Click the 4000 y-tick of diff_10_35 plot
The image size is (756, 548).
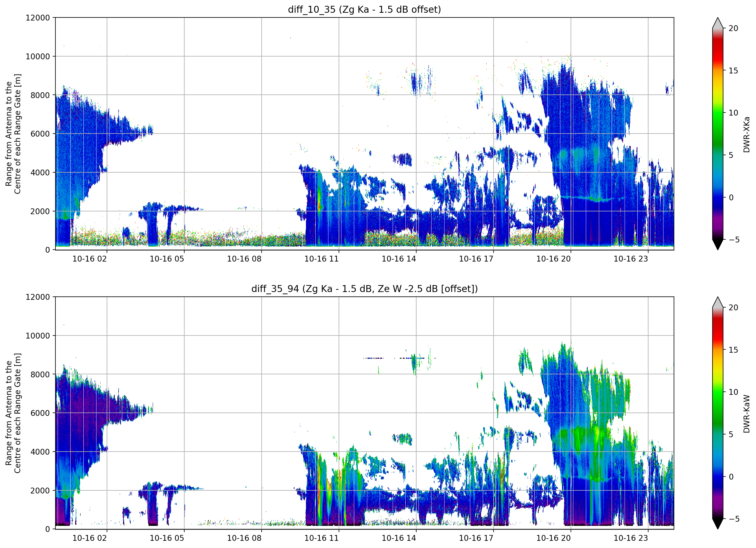click(x=40, y=173)
